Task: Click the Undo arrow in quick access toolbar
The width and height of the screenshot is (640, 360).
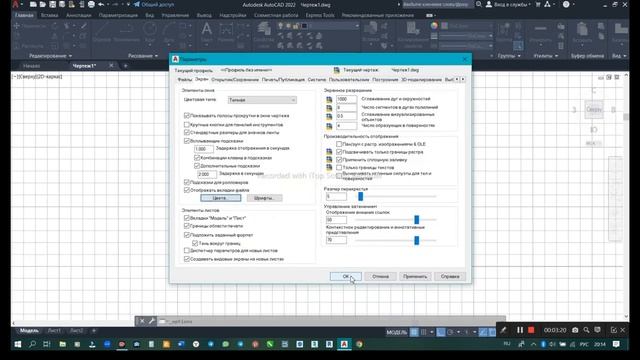Action: coord(101,4)
